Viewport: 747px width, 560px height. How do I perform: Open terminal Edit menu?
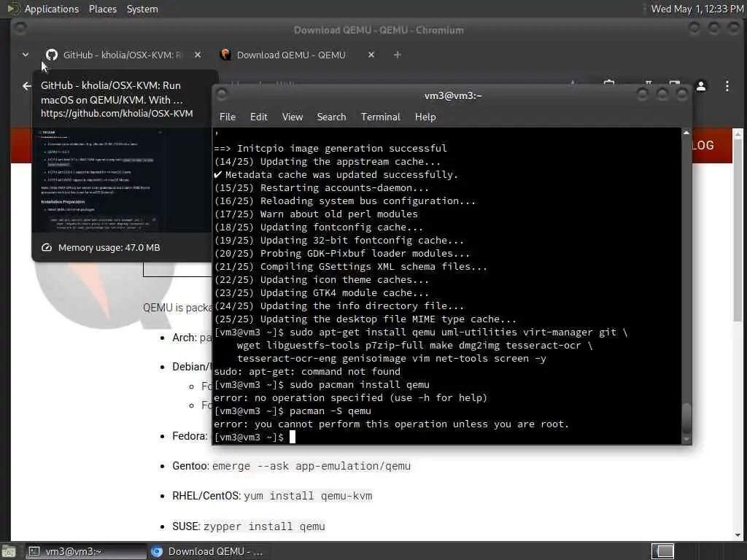[x=259, y=117]
